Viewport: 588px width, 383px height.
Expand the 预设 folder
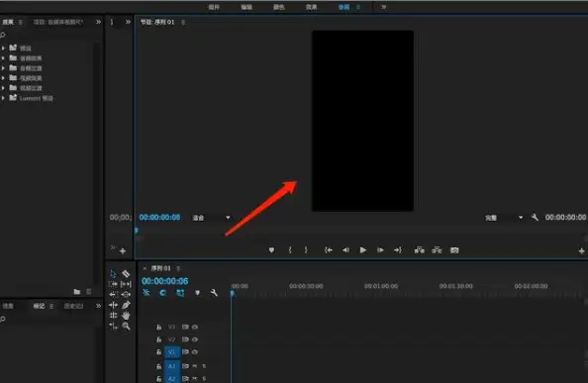[x=3, y=48]
